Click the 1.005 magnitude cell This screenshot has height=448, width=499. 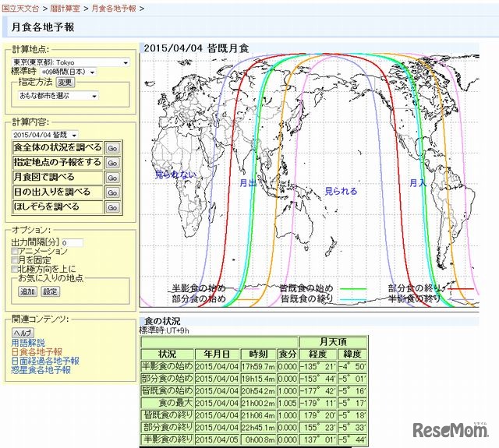(288, 403)
